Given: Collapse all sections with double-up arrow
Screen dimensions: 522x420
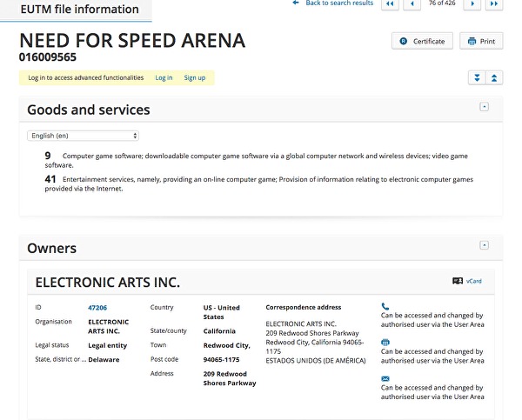Looking at the screenshot, I should point(494,77).
